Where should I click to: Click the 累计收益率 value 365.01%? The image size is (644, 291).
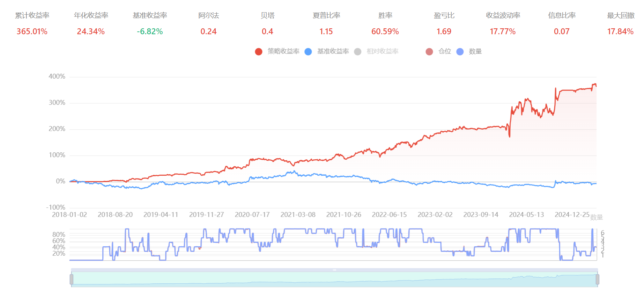tap(32, 31)
